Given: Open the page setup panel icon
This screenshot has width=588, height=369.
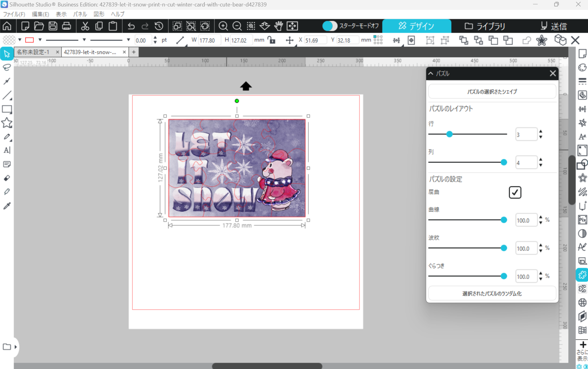Looking at the screenshot, I should click(x=582, y=54).
